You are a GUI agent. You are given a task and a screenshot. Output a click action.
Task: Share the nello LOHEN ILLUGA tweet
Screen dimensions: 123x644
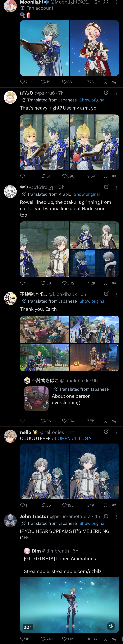[114, 505]
